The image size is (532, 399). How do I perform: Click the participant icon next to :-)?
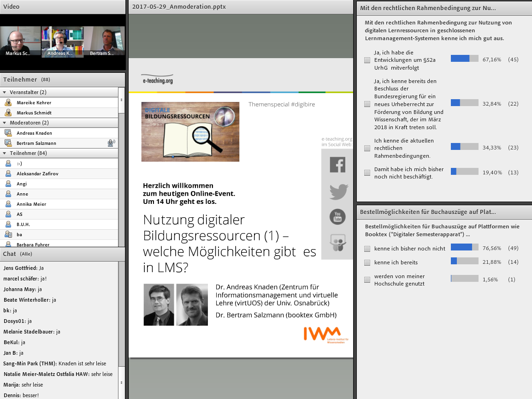(8, 163)
